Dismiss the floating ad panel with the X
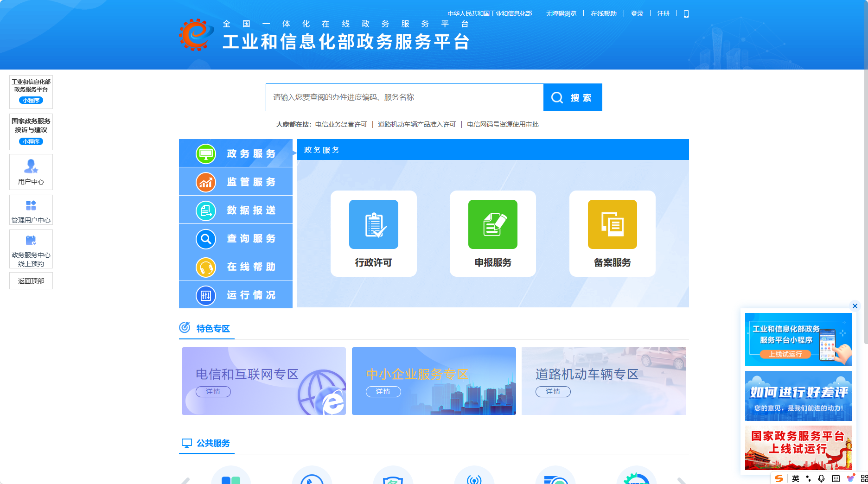The height and width of the screenshot is (484, 868). (855, 306)
